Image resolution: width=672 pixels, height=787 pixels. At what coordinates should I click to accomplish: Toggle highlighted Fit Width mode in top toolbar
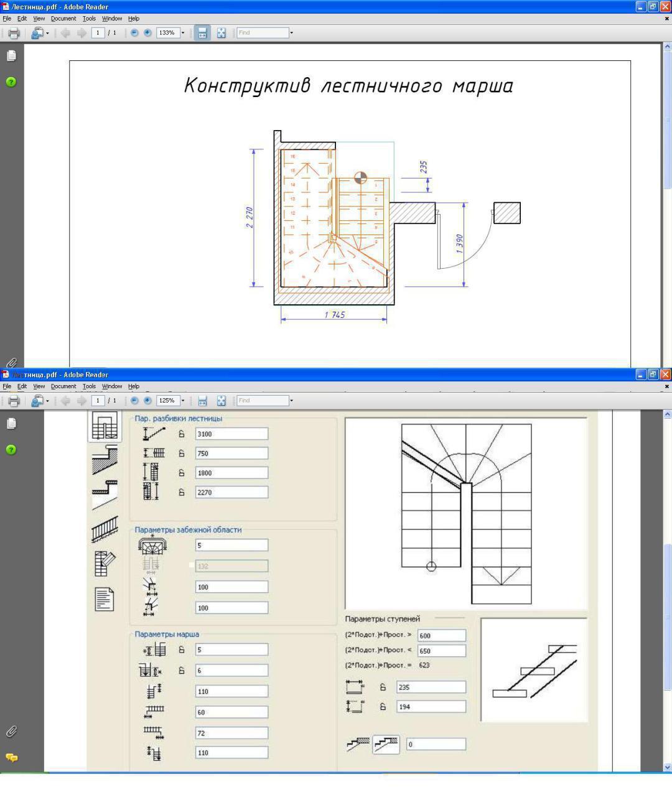[202, 33]
